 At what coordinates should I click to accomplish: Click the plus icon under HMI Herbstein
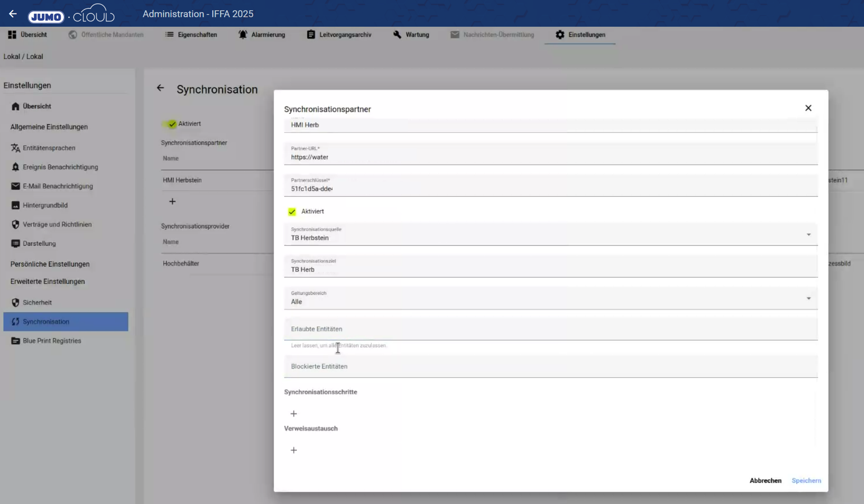[172, 201]
